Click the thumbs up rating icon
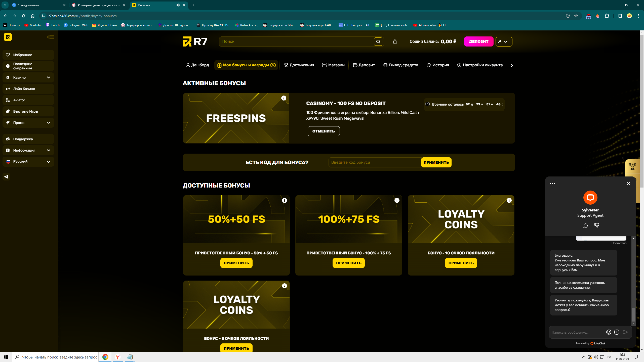The width and height of the screenshot is (644, 362). (585, 225)
